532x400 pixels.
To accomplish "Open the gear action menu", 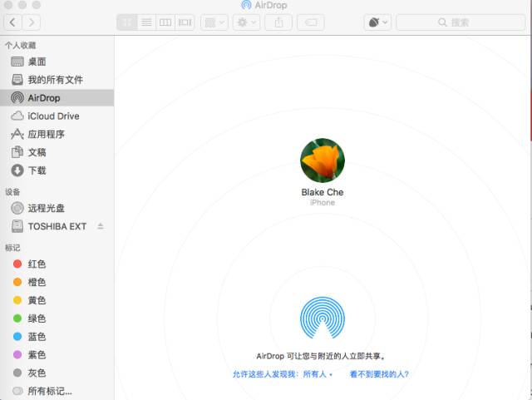I will [x=246, y=22].
